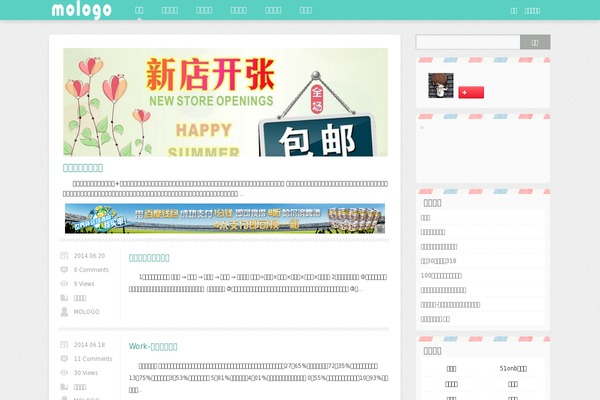Click the author person icon beside MOLOGO
Image resolution: width=600 pixels, height=400 pixels.
[65, 312]
